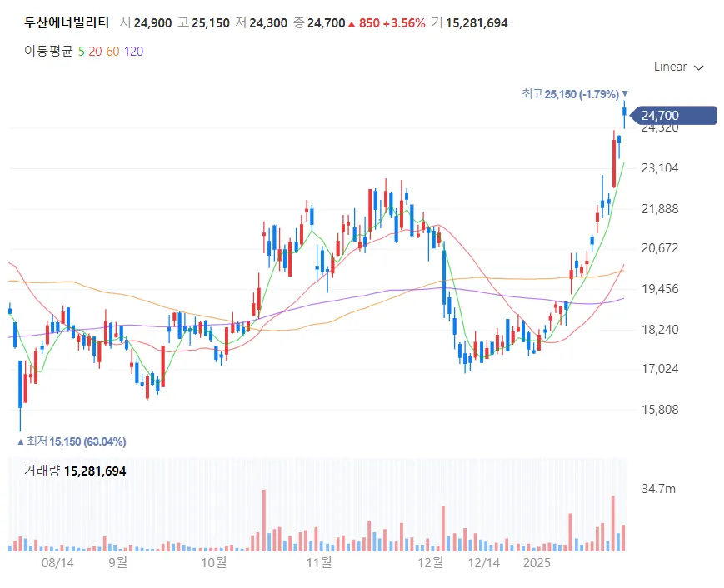
Task: Click the 최고 25,150 high marker
Action: (x=574, y=94)
